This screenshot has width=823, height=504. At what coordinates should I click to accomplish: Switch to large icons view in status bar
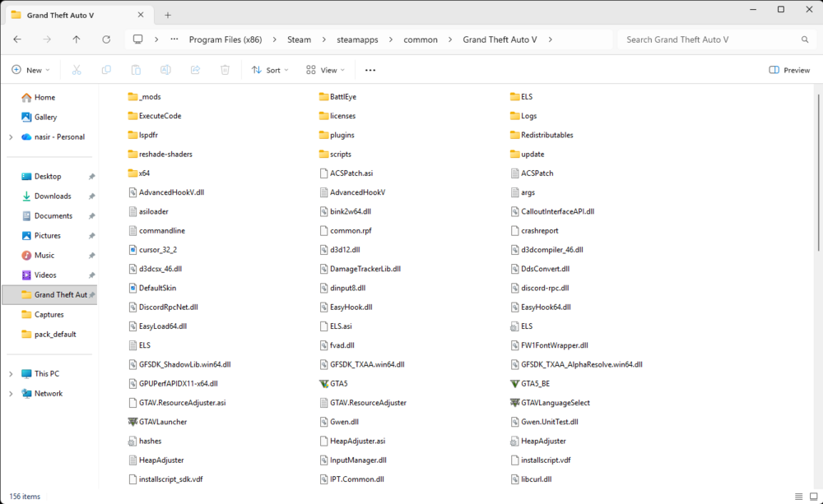814,496
